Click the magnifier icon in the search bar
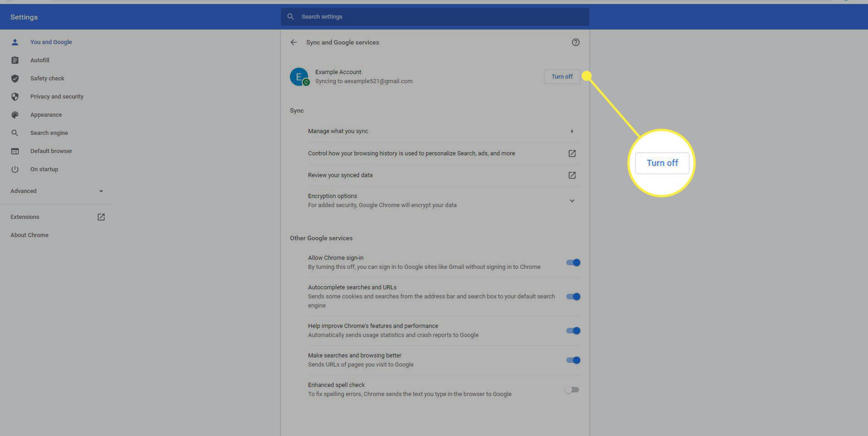The width and height of the screenshot is (868, 436). [290, 17]
